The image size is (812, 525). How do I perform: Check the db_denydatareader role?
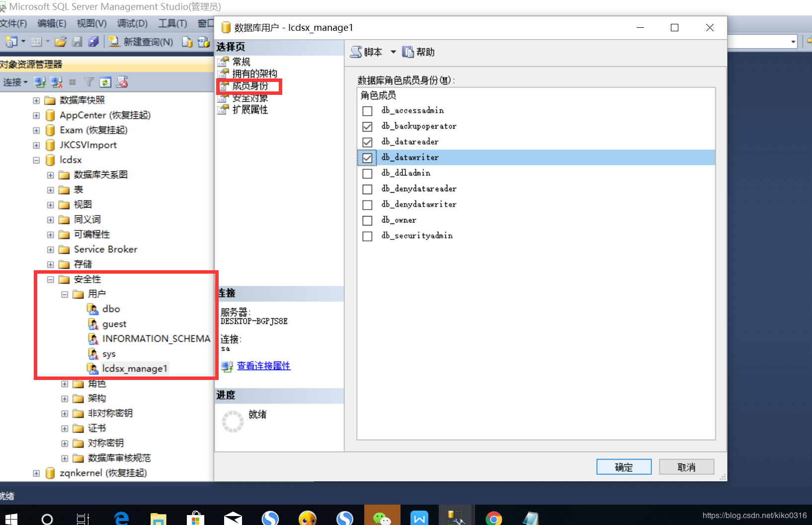367,189
